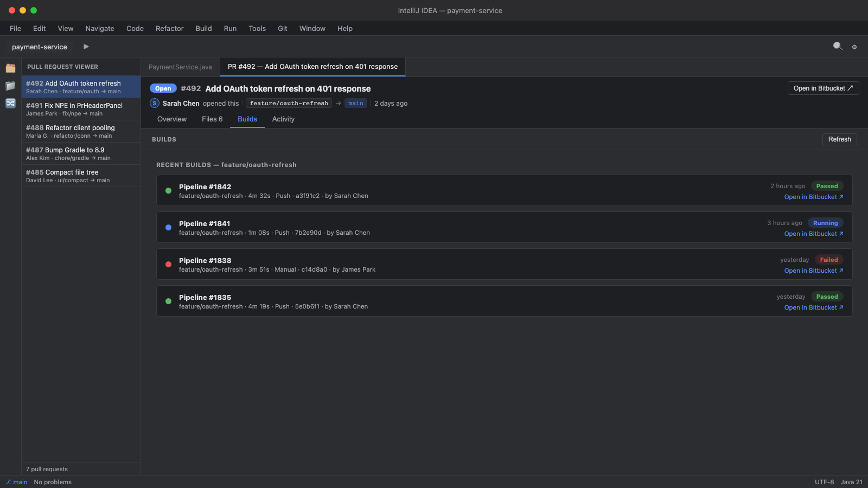
Task: Click the green status dot of Pipeline #1835
Action: click(x=168, y=301)
